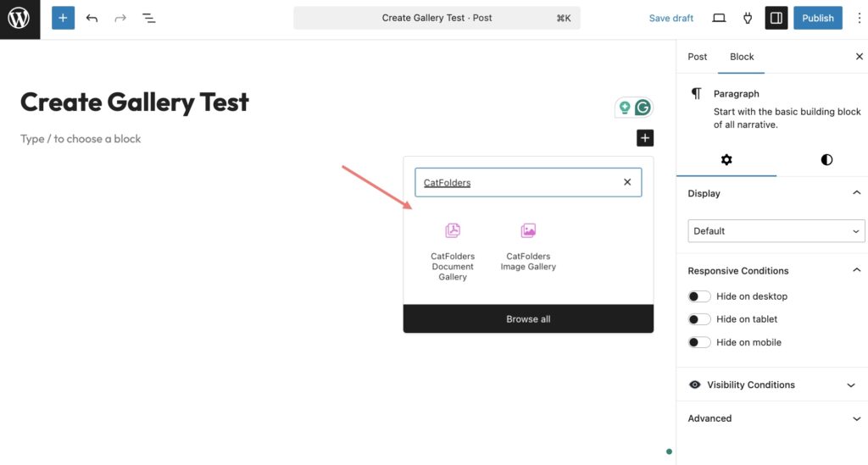
Task: Click the Grammarly G icon
Action: pos(643,108)
